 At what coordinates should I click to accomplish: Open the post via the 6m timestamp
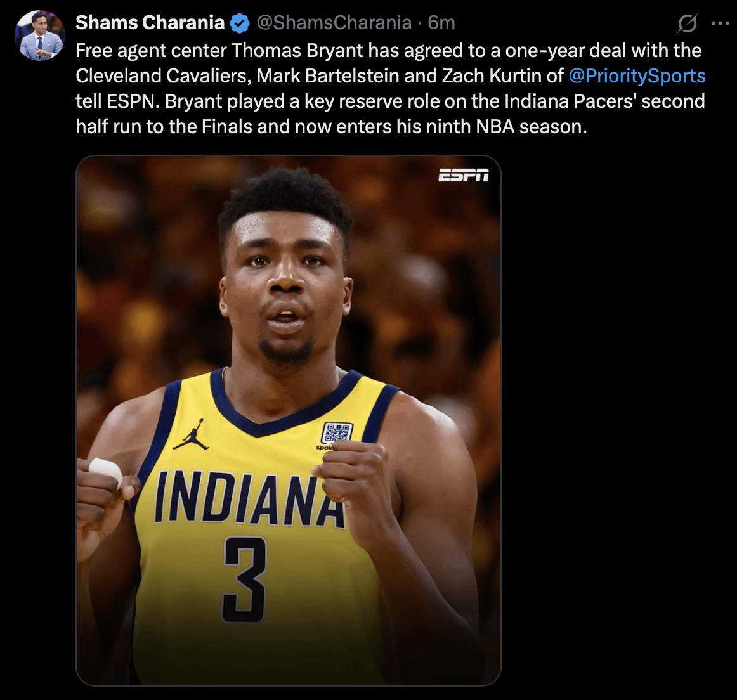click(x=441, y=23)
